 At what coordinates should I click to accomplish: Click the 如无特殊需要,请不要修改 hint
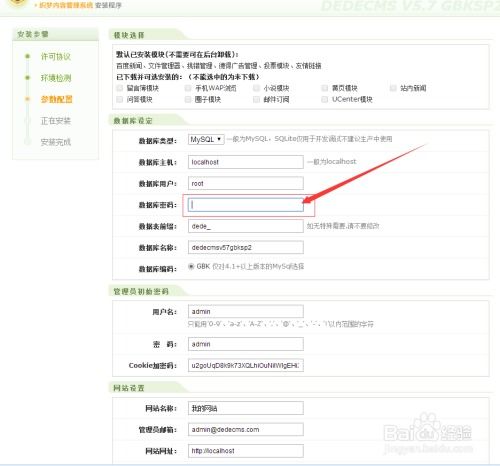pos(343,226)
